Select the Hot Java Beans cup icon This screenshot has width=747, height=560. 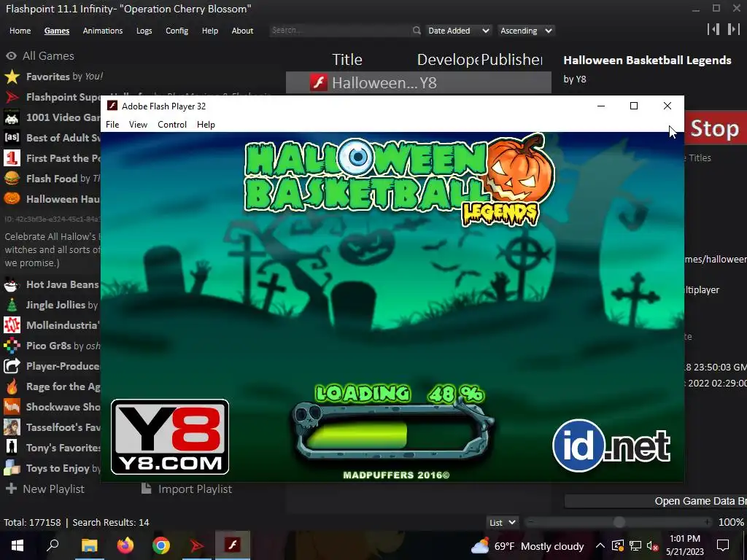tap(12, 285)
